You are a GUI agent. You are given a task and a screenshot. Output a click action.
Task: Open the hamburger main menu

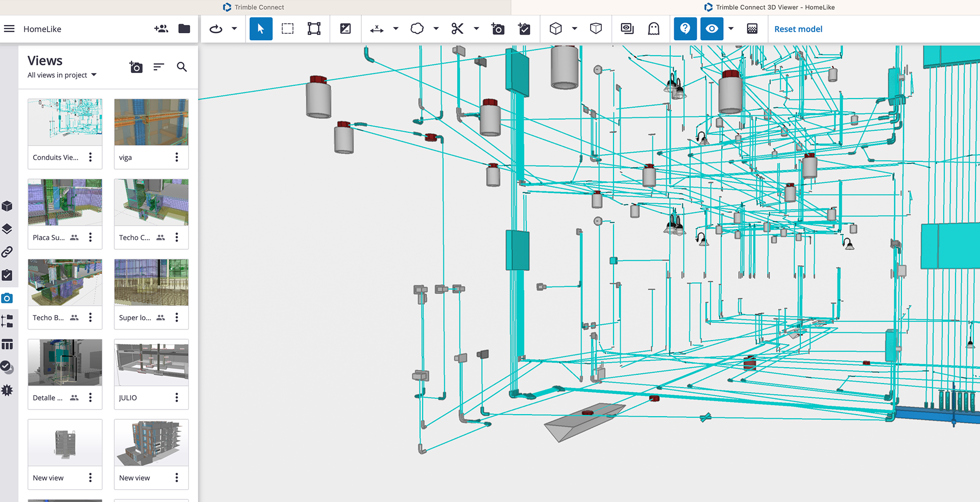[9, 29]
